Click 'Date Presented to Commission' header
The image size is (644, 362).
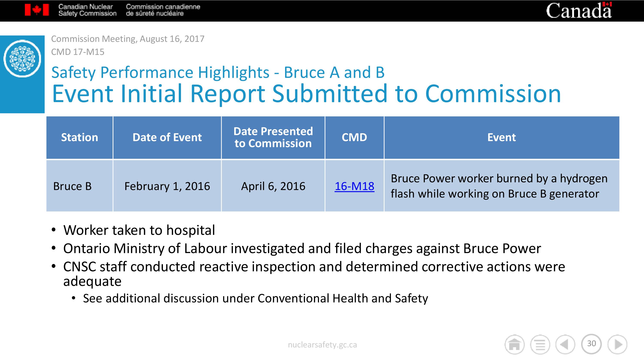click(x=273, y=137)
